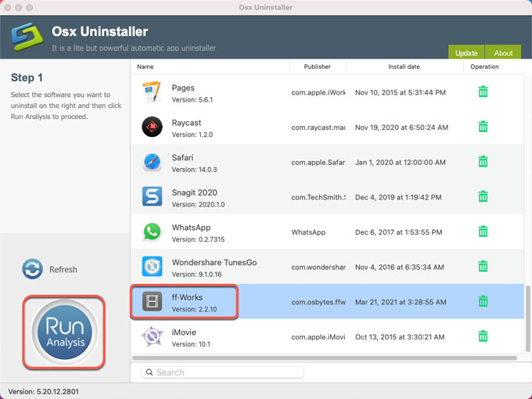The width and height of the screenshot is (532, 399).
Task: Delete Safari using its trash icon
Action: [483, 161]
